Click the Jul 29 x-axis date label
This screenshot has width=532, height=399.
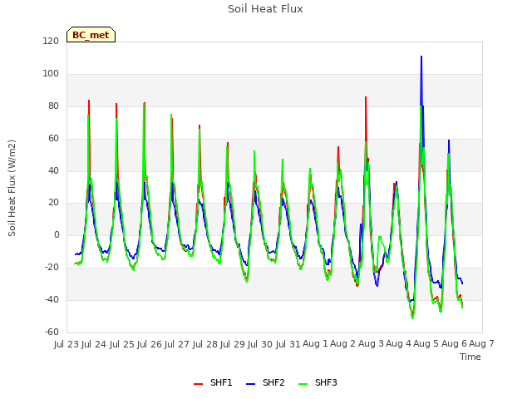pyautogui.click(x=233, y=344)
